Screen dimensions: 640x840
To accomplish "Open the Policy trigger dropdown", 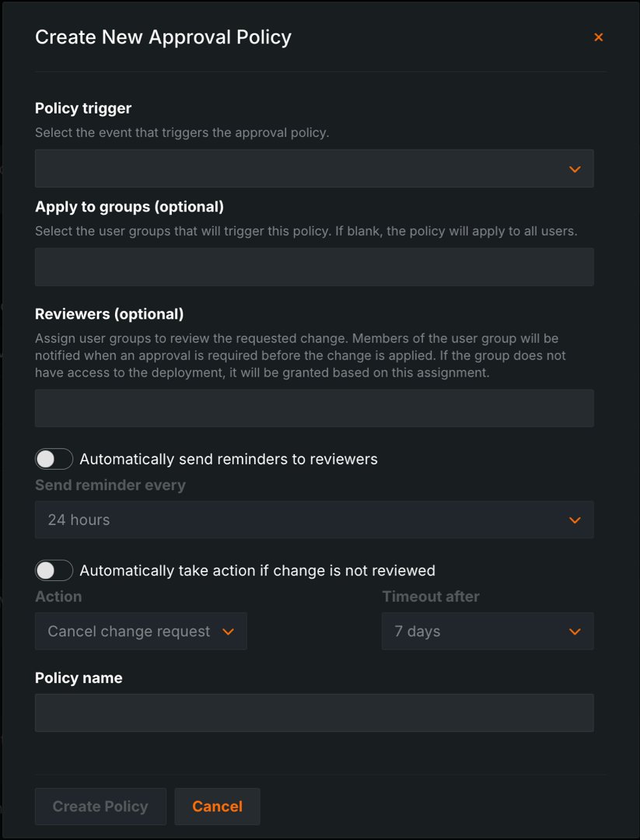I will pos(313,169).
